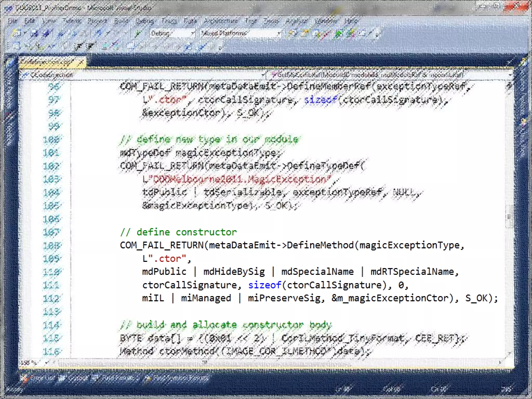Expand the CCodeInjection class scope dropdown

pos(263,75)
